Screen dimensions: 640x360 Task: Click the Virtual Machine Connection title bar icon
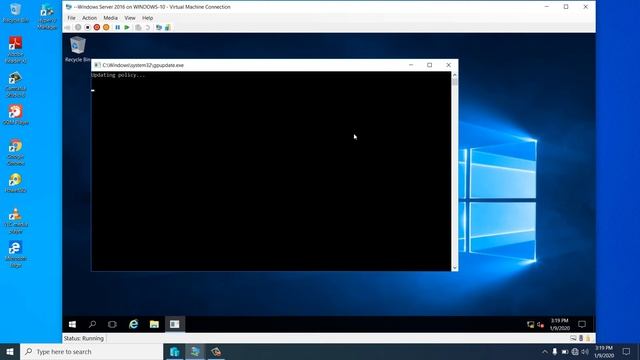tap(69, 7)
